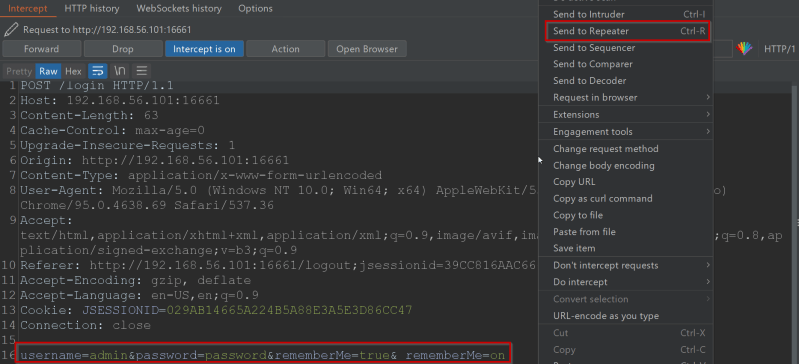Toggle the \n non-printable characters icon
Screen dimensions: 799x364
(120, 71)
